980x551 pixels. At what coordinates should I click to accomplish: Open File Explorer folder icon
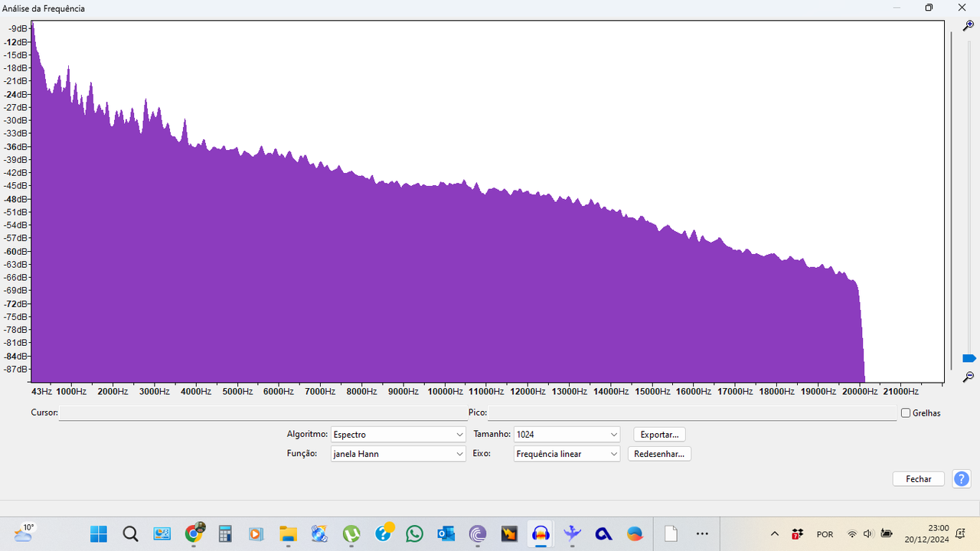click(x=288, y=533)
